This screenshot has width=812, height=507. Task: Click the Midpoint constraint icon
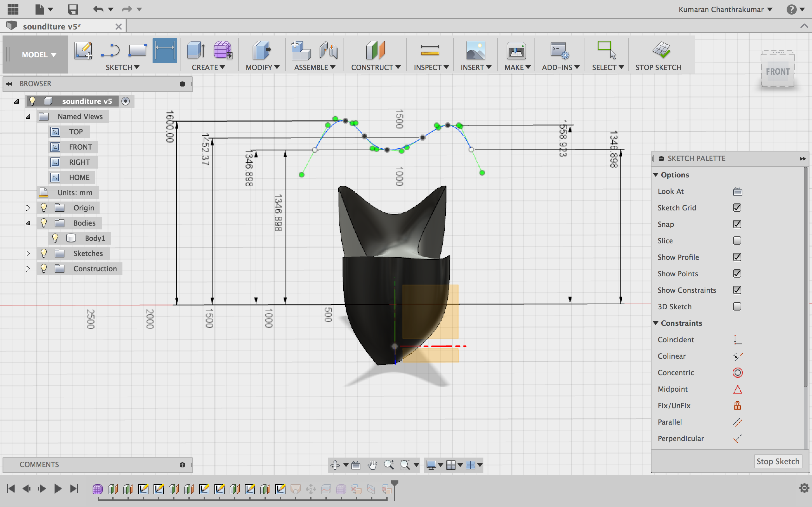(x=737, y=389)
